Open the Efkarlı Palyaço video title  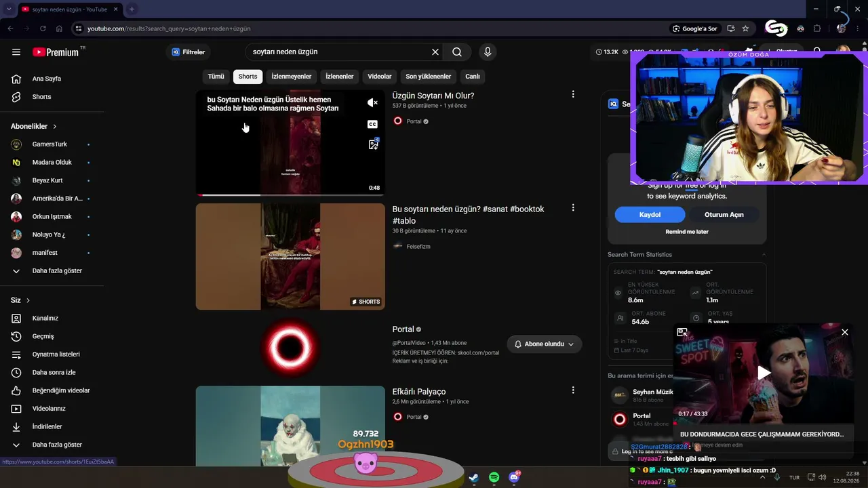click(x=419, y=392)
